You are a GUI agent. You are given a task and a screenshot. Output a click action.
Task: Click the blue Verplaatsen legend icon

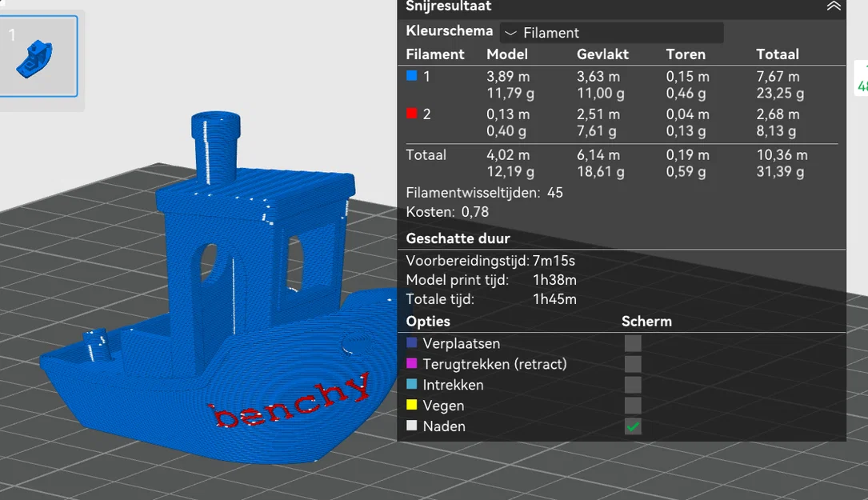tap(410, 342)
